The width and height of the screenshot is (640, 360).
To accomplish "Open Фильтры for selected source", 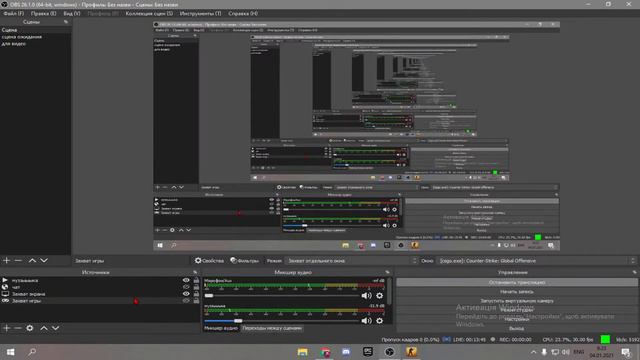I will click(244, 260).
